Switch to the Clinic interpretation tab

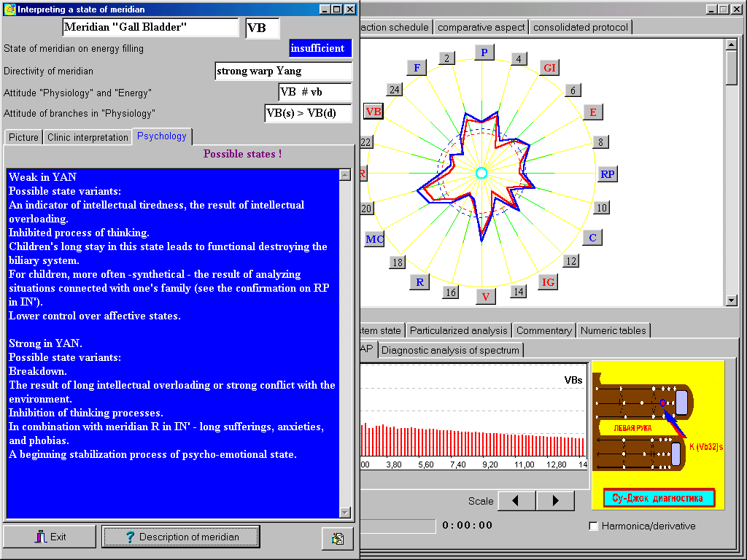88,137
